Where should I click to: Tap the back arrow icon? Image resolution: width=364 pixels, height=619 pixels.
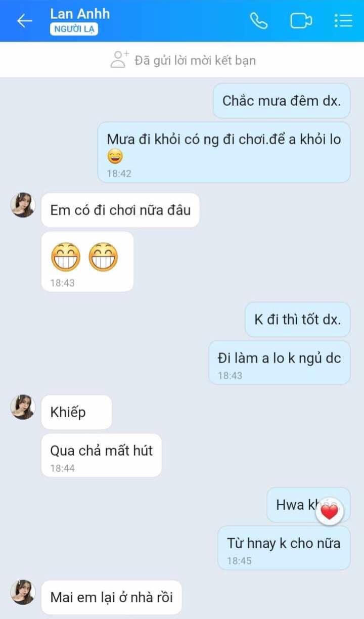[x=24, y=21]
